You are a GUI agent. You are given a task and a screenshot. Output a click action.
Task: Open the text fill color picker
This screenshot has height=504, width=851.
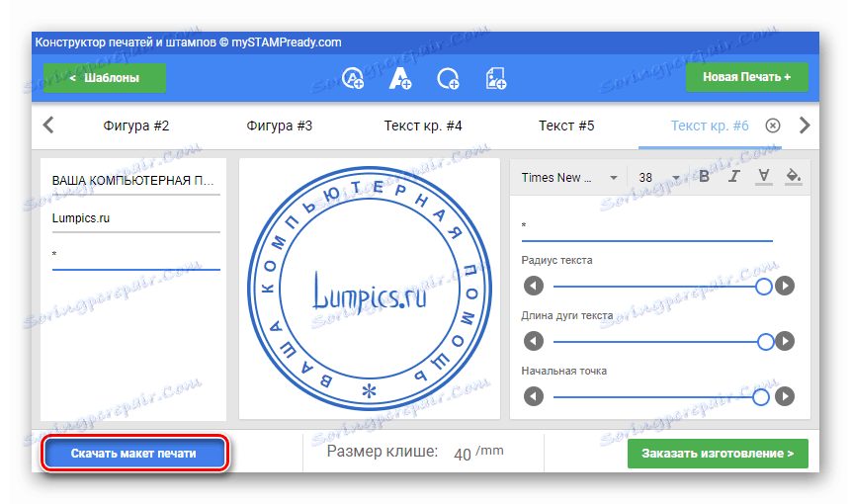pos(794,176)
